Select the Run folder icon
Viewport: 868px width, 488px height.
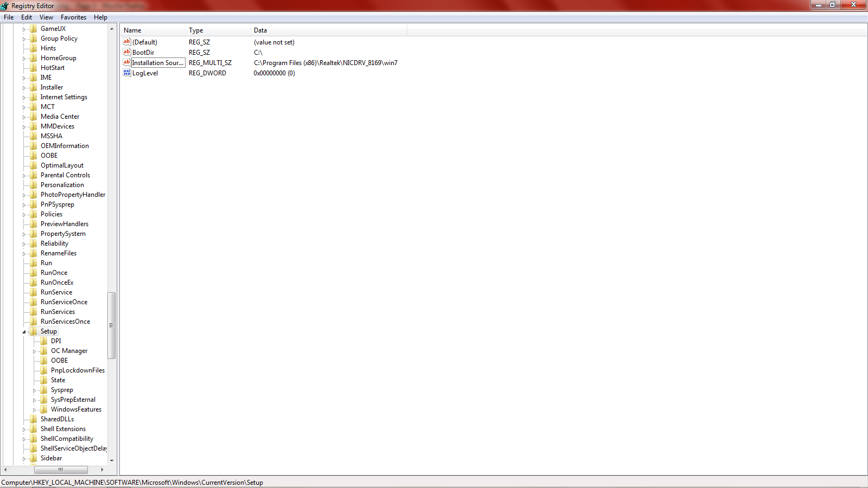(x=34, y=263)
